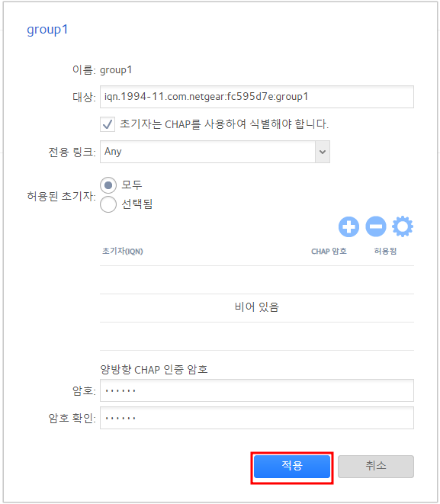Select the 선택됨 radio button
The width and height of the screenshot is (440, 504).
108,204
